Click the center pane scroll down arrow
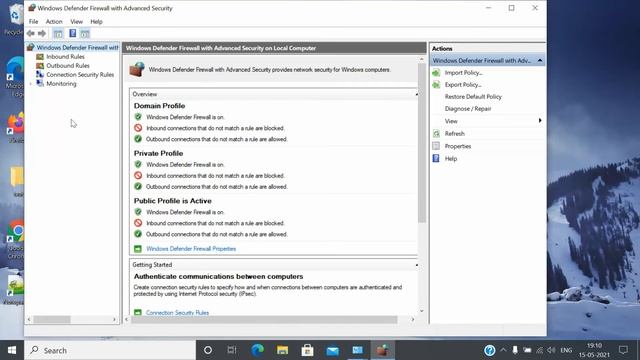Image resolution: width=640 pixels, height=360 pixels. pyautogui.click(x=422, y=311)
